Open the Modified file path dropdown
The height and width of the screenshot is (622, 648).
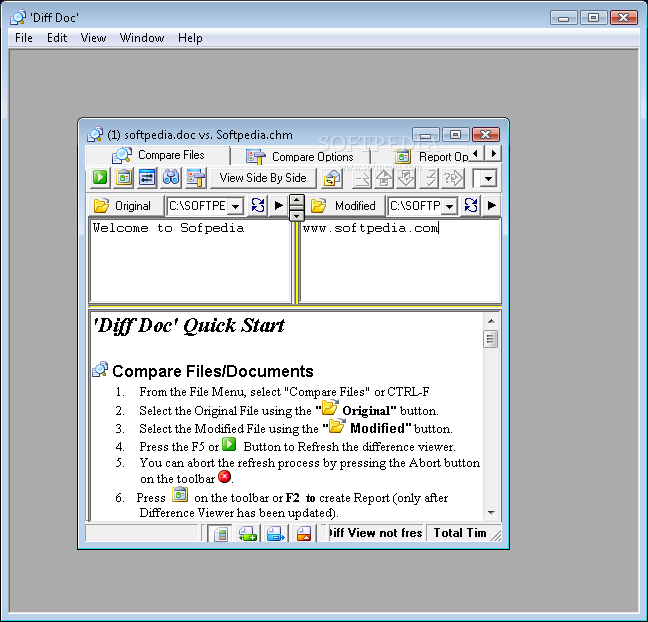[450, 206]
